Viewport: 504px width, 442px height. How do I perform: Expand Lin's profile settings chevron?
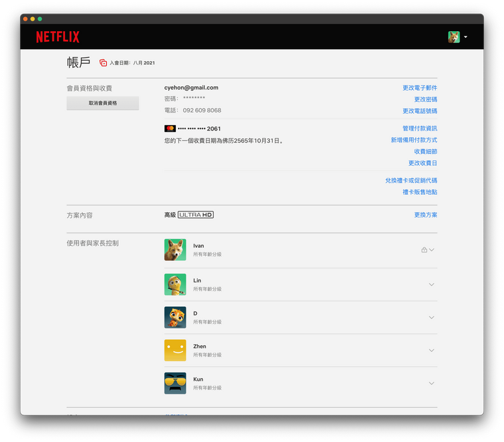[x=432, y=284]
